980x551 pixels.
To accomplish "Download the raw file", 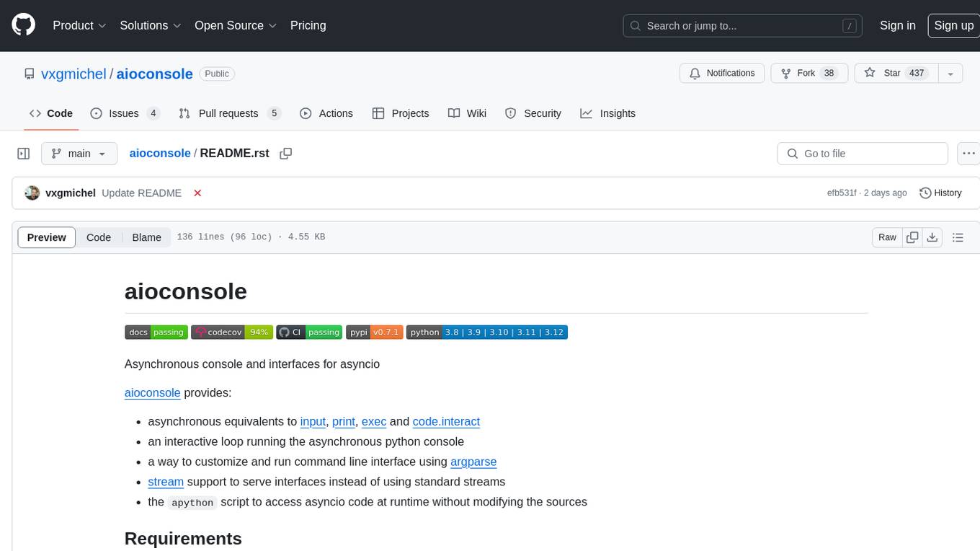I will [x=932, y=237].
